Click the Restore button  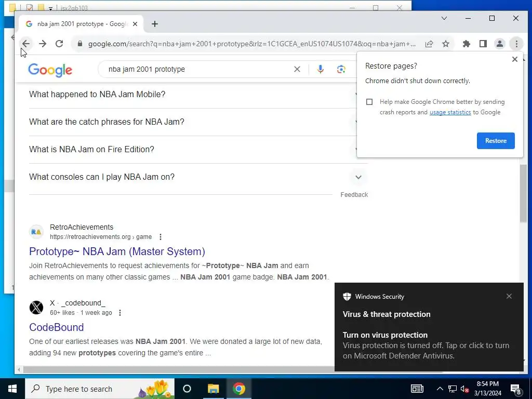[495, 140]
